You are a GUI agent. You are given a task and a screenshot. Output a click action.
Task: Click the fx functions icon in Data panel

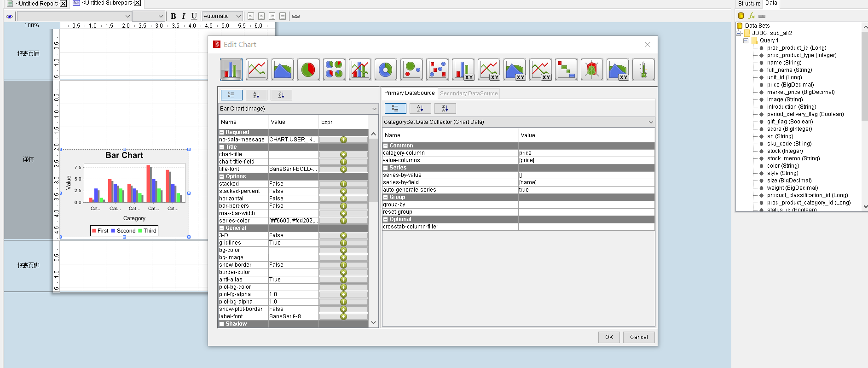tap(752, 16)
